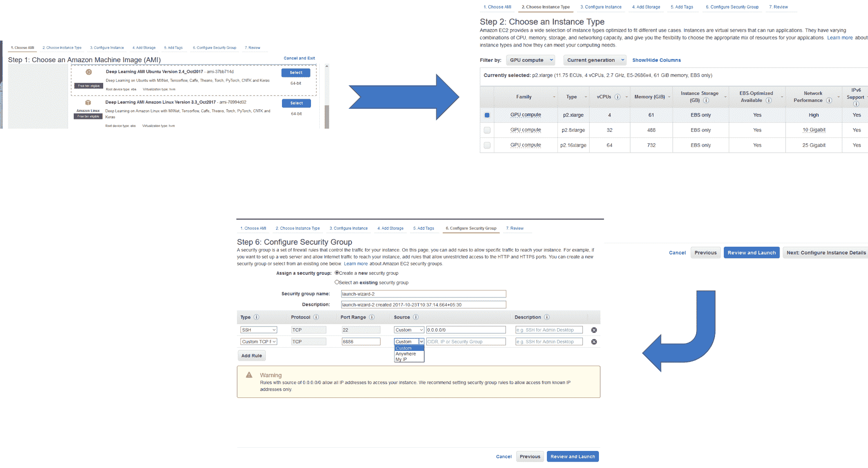Click Review and Launch in Step 2 panel
The width and height of the screenshot is (868, 468).
751,253
